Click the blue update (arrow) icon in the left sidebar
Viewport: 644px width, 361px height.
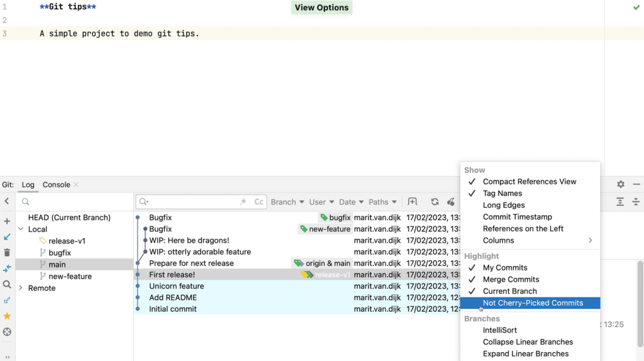point(7,237)
